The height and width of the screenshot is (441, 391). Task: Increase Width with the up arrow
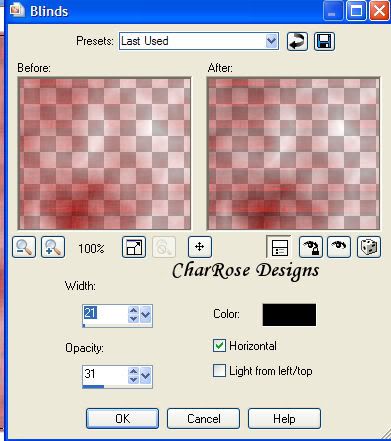coord(133,311)
